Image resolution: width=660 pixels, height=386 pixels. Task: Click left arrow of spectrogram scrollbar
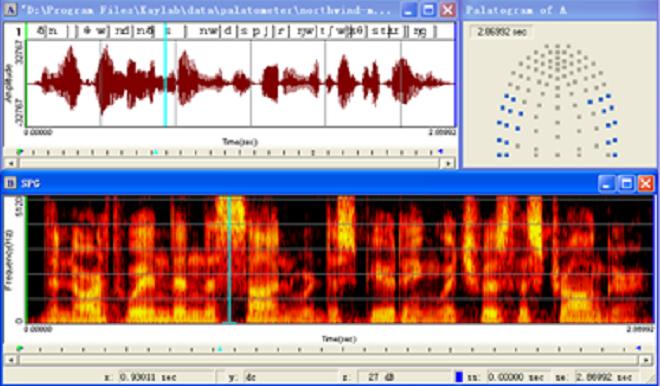(x=11, y=360)
